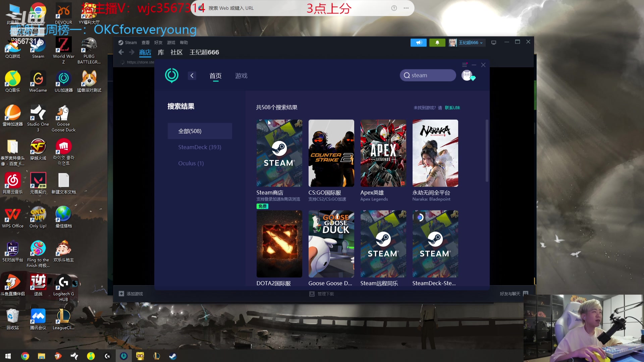Image resolution: width=644 pixels, height=362 pixels.
Task: Click the steam search field in UU
Action: click(x=428, y=75)
